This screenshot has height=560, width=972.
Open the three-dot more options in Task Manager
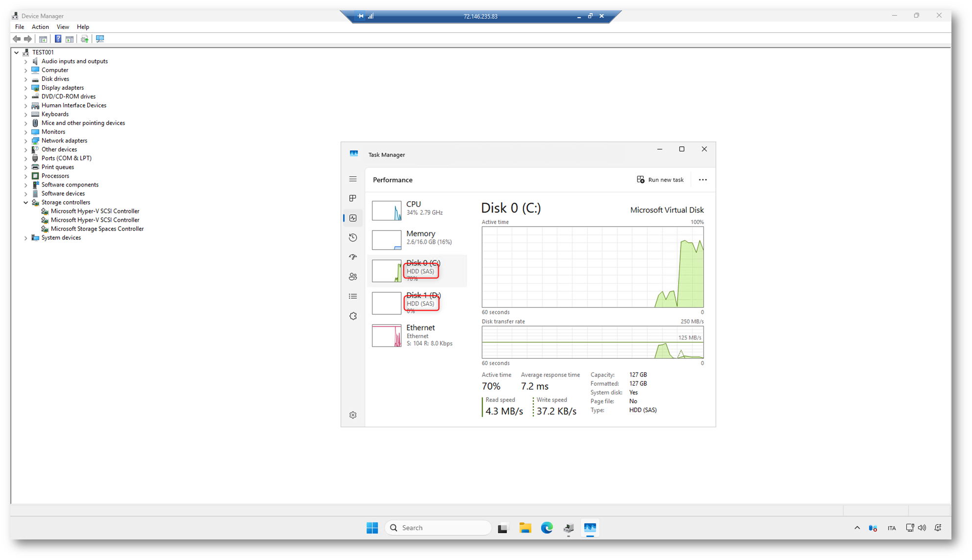pyautogui.click(x=703, y=180)
